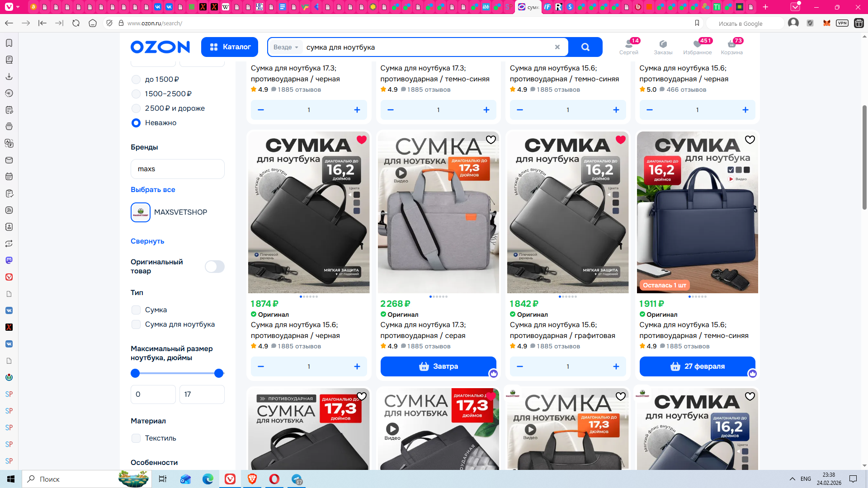Image resolution: width=868 pixels, height=488 pixels.
Task: Check the Сумка для ноутбука type checkbox
Action: click(136, 324)
